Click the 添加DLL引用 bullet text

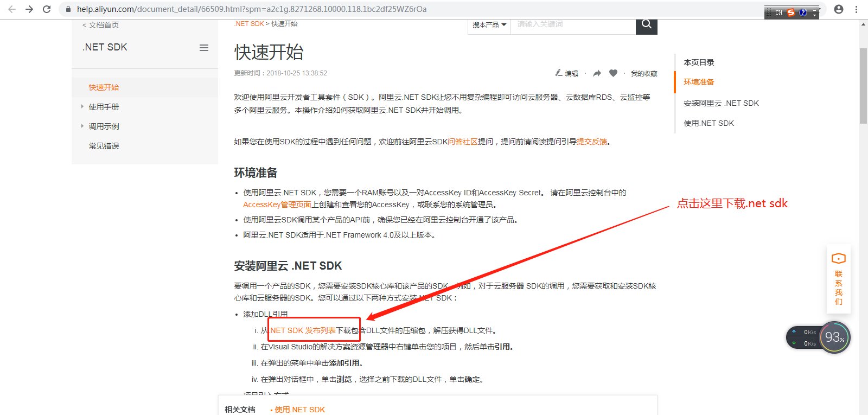pyautogui.click(x=265, y=314)
